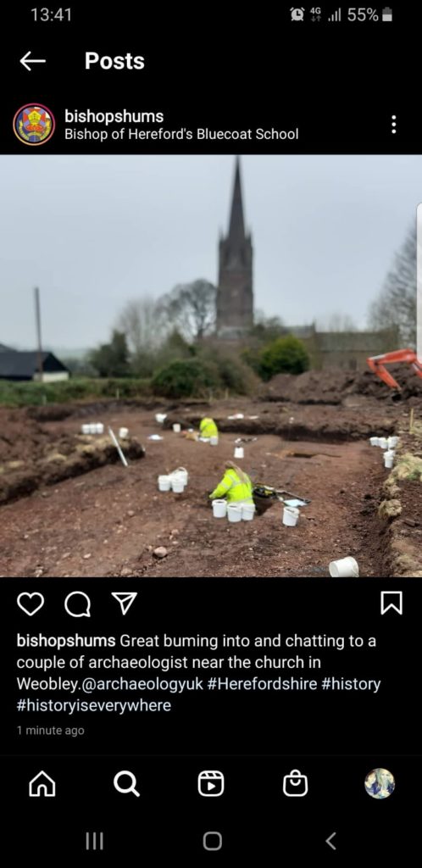Open comments with the speech bubble icon
The height and width of the screenshot is (868, 422).
pyautogui.click(x=77, y=604)
